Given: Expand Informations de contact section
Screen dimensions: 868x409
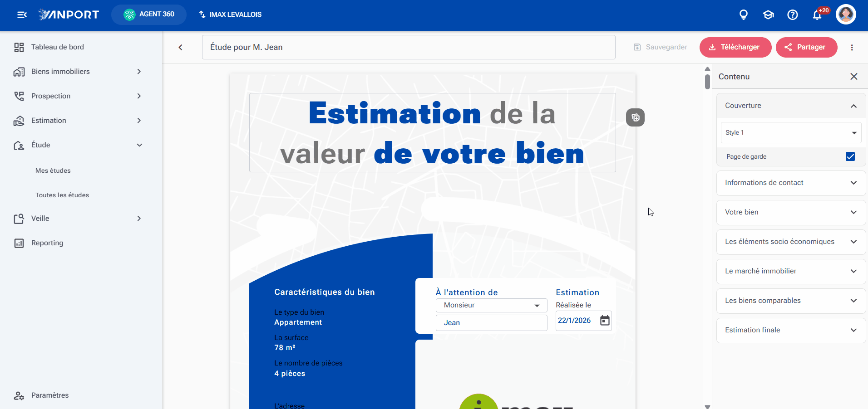Looking at the screenshot, I should pos(791,183).
